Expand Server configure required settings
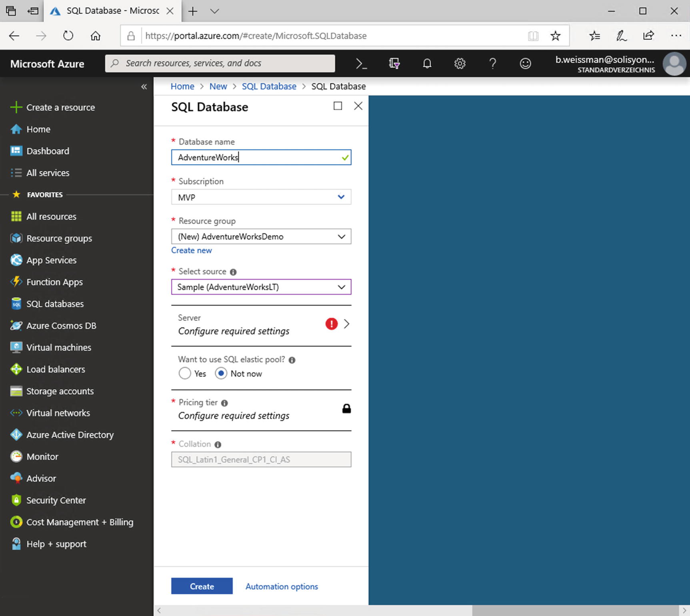This screenshot has width=690, height=616. (261, 325)
